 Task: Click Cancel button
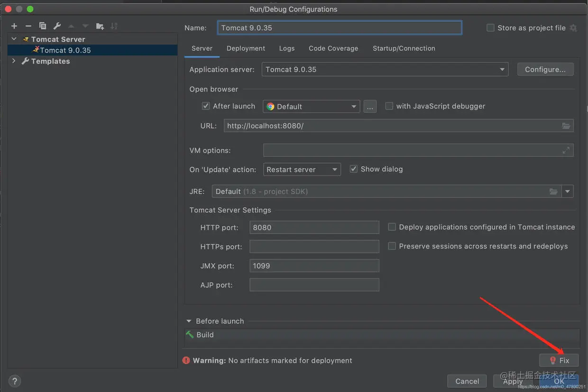coord(467,381)
